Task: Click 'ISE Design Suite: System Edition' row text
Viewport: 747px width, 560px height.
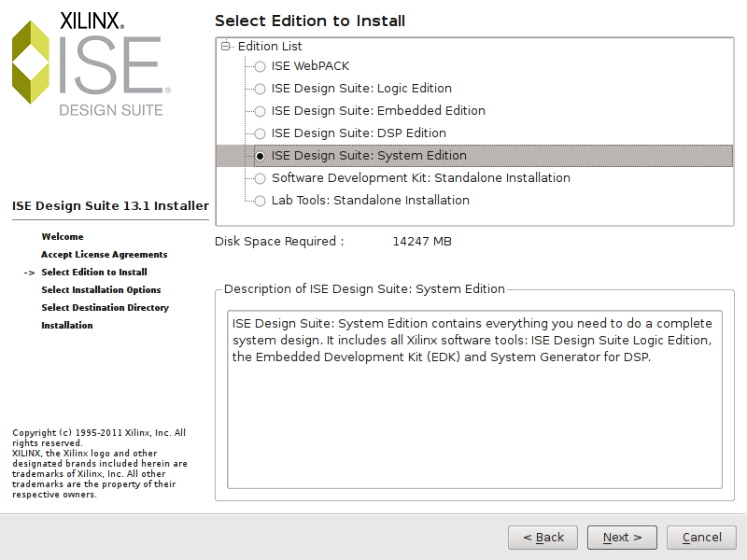Action: (369, 156)
